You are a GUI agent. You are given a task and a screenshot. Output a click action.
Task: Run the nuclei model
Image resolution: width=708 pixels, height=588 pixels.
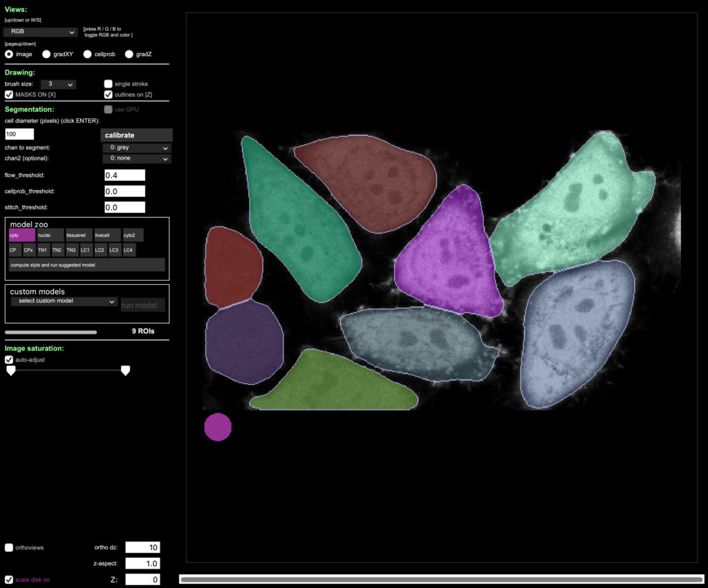(x=50, y=235)
